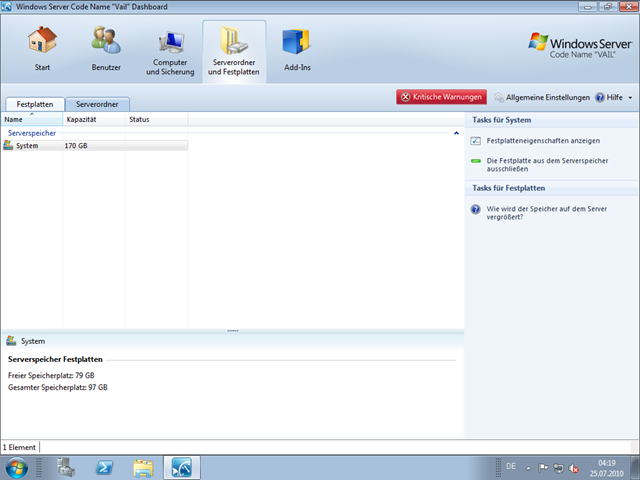Open Action Center flag icon
The width and height of the screenshot is (640, 480).
coord(543,468)
